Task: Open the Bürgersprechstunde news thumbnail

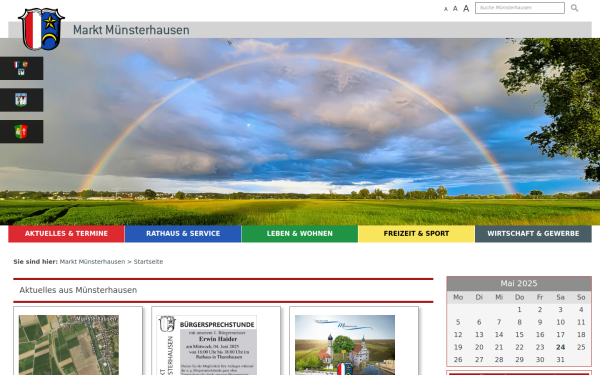Action: 207,345
